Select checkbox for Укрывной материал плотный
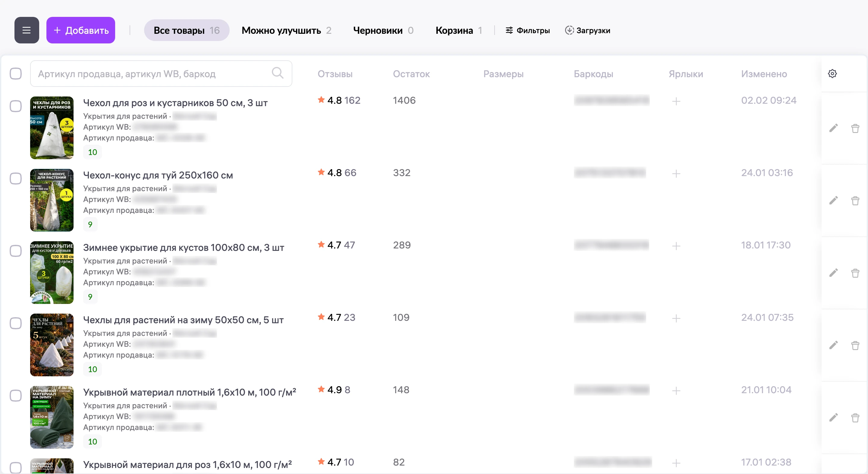Image resolution: width=868 pixels, height=474 pixels. tap(15, 395)
